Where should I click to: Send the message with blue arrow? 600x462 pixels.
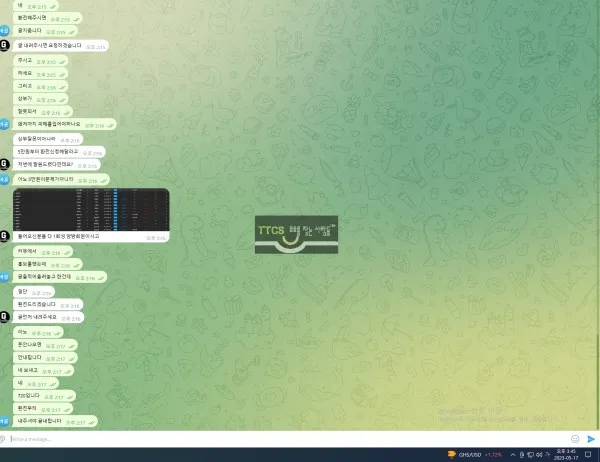click(x=591, y=439)
